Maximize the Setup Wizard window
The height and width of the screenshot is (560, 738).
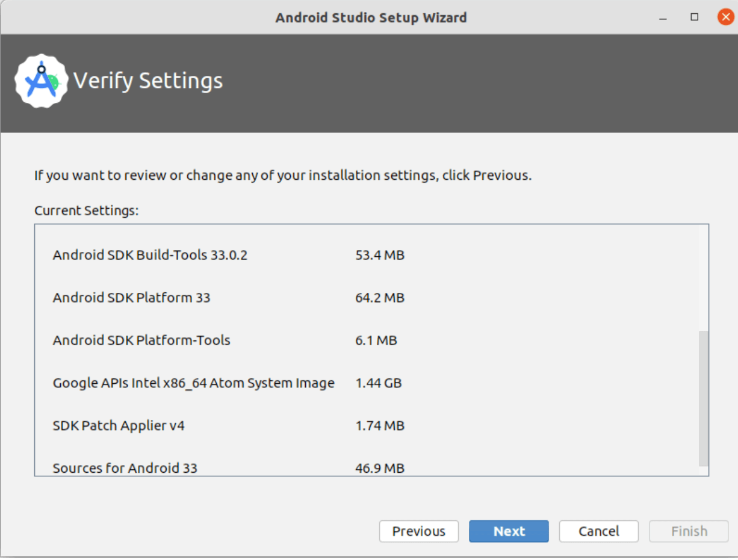(x=695, y=17)
